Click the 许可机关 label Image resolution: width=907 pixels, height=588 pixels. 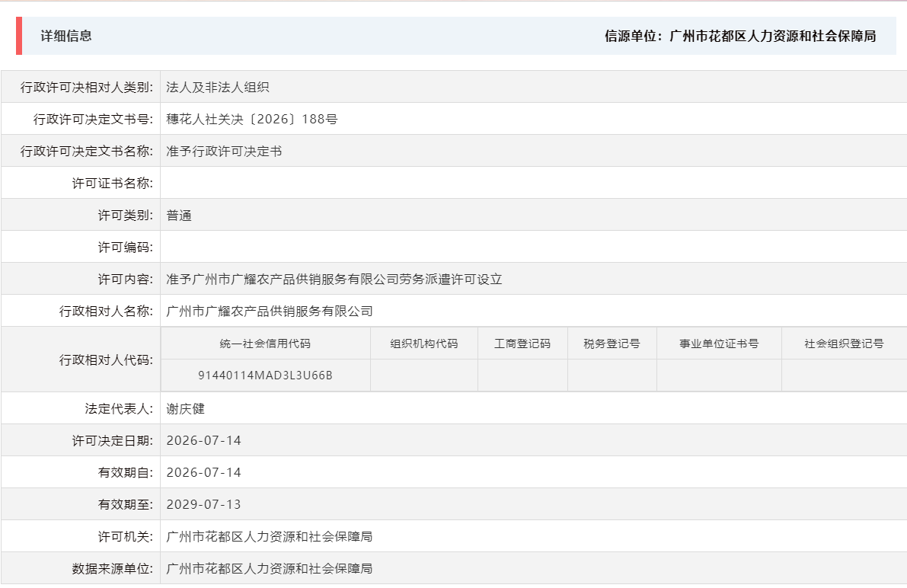click(x=126, y=536)
